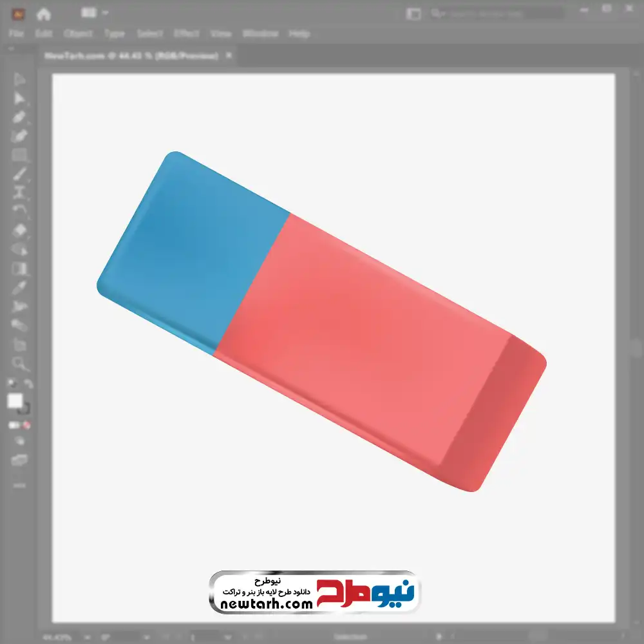This screenshot has height=644, width=644.
Task: Select the Rectangle tool
Action: pyautogui.click(x=20, y=155)
